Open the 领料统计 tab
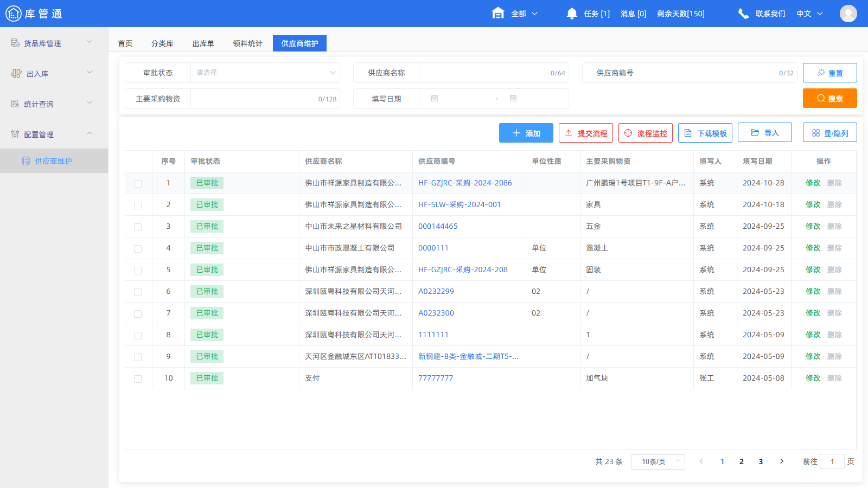 (x=247, y=43)
